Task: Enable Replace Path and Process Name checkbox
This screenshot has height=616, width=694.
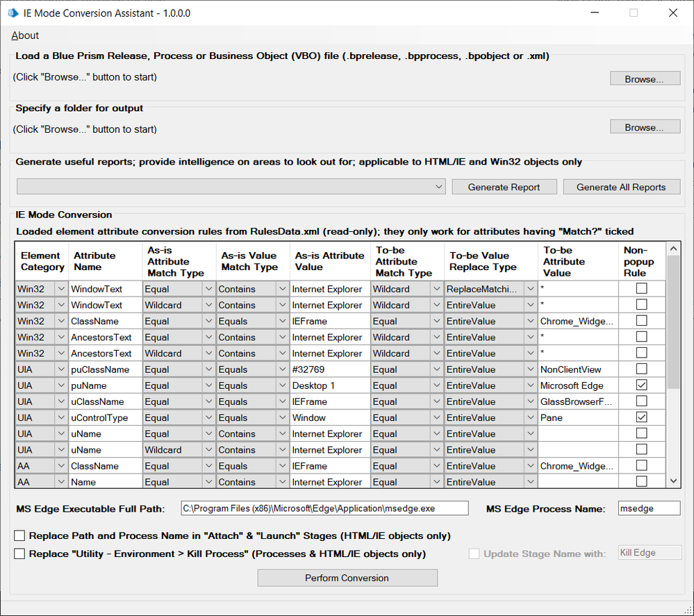Action: [19, 535]
